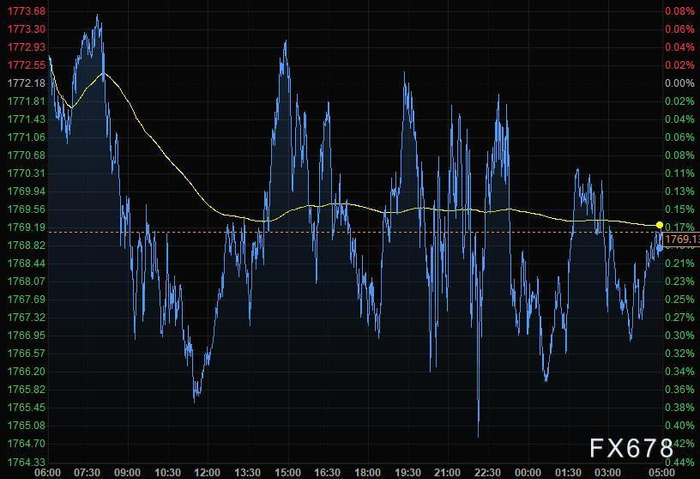Click the 0.00% percentage axis label
Screen dimensions: 700x479
click(680, 83)
